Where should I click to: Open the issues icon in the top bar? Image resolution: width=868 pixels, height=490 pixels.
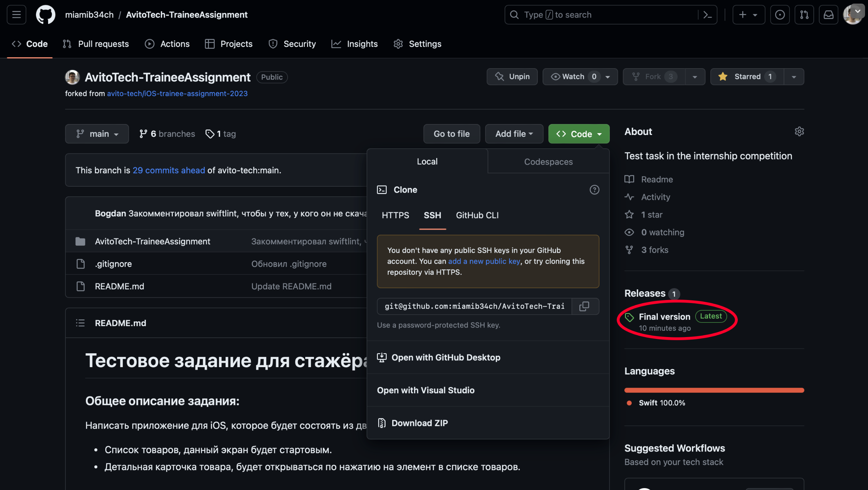pyautogui.click(x=780, y=15)
